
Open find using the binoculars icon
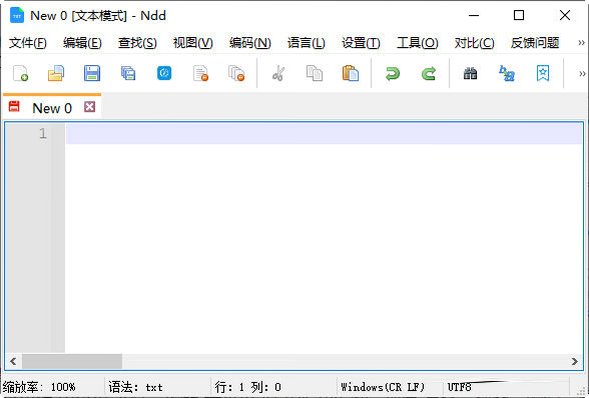point(470,73)
